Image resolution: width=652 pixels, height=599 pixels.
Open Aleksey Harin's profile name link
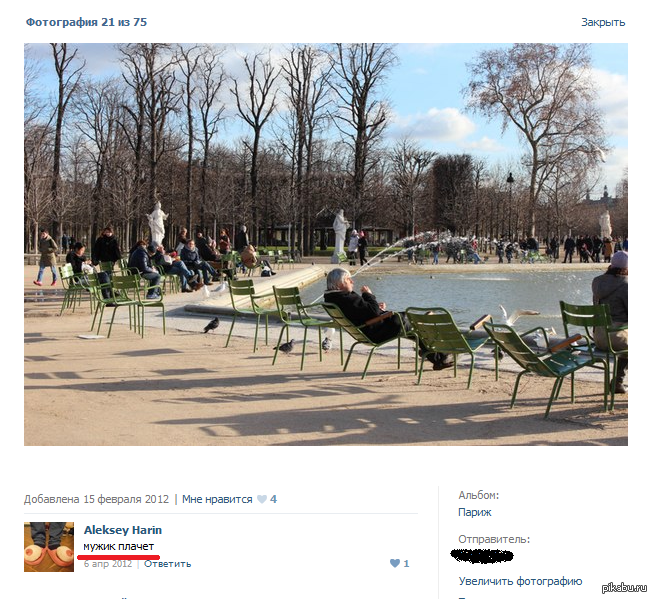pos(123,530)
